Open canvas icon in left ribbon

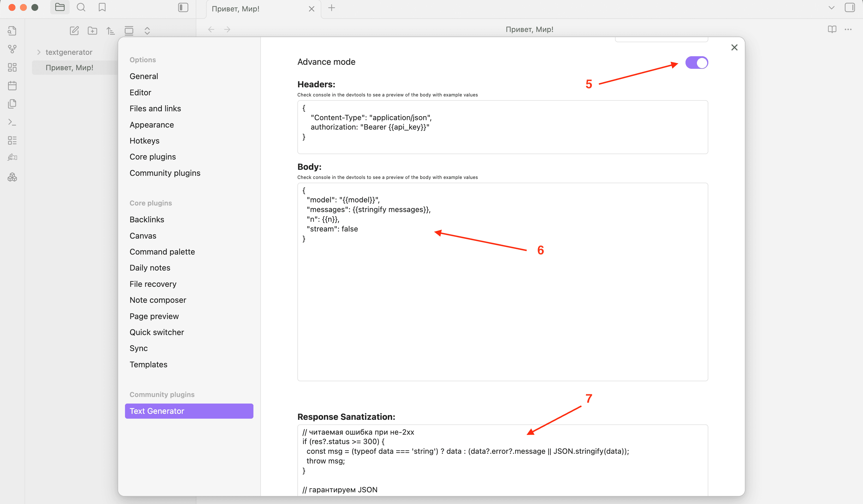coord(12,67)
